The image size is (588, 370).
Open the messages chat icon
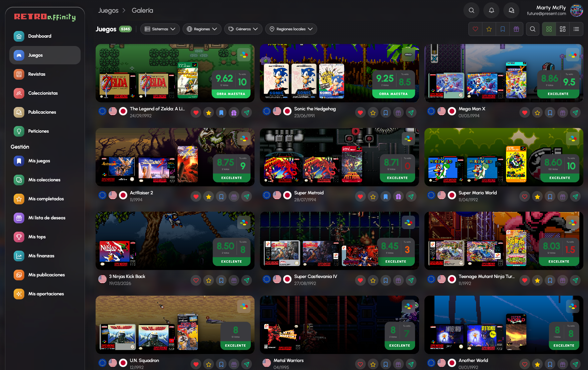coord(511,10)
